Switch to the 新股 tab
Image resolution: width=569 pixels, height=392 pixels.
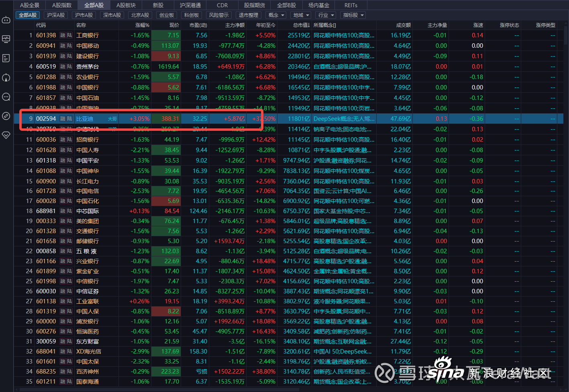(158, 5)
